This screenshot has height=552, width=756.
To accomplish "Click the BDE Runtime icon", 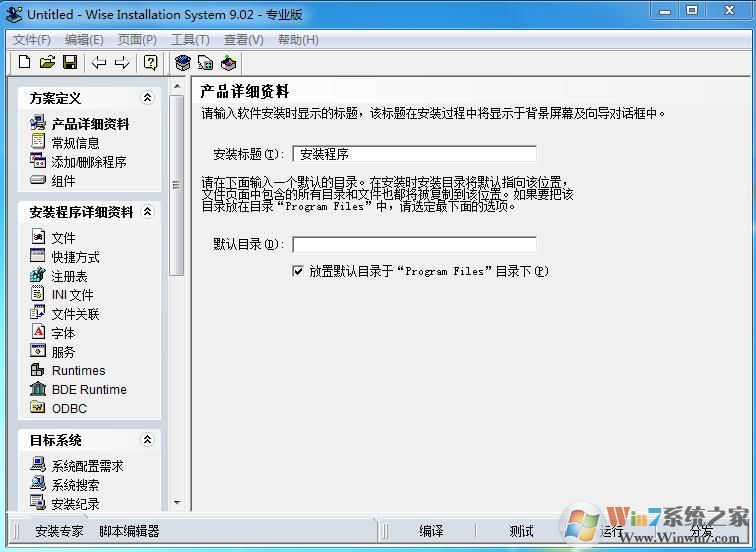I will coord(38,389).
